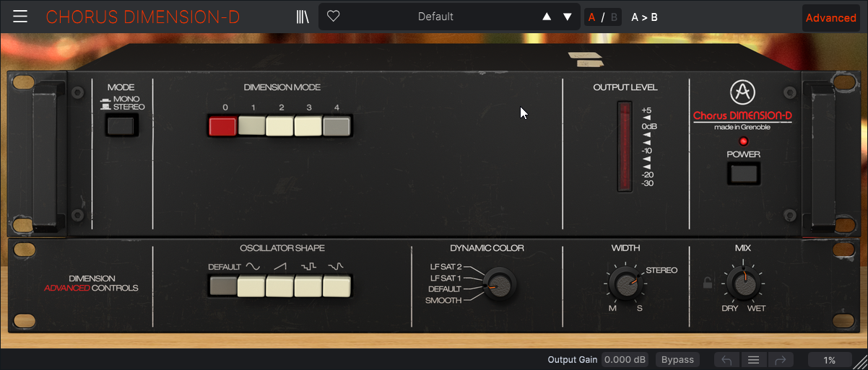Select Dimension Mode 4 button
The width and height of the screenshot is (868, 370).
click(x=336, y=127)
